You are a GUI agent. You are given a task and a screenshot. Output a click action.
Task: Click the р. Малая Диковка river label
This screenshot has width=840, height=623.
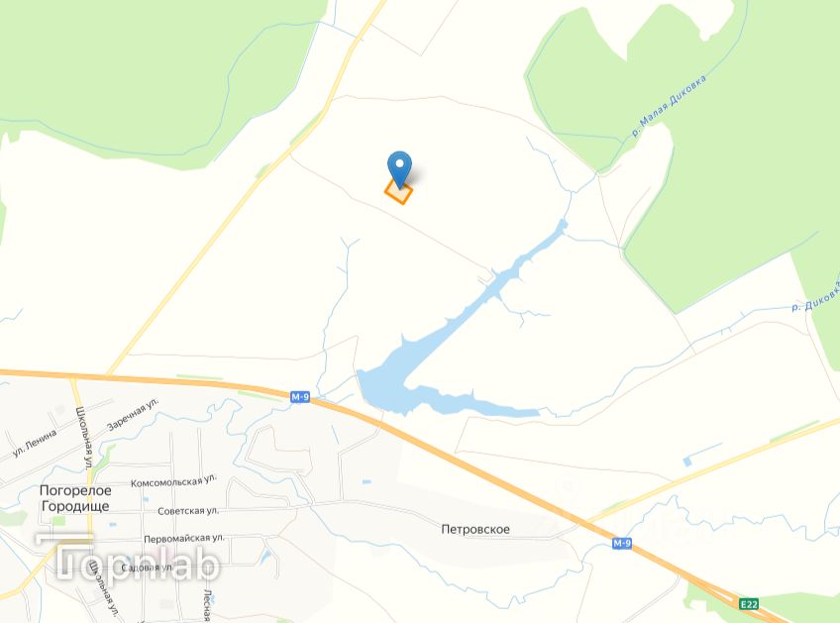point(669,106)
